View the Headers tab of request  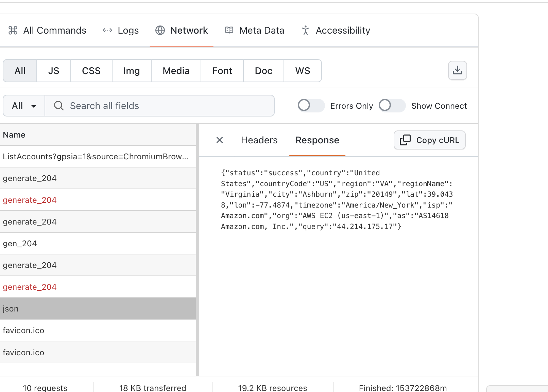[x=259, y=140]
